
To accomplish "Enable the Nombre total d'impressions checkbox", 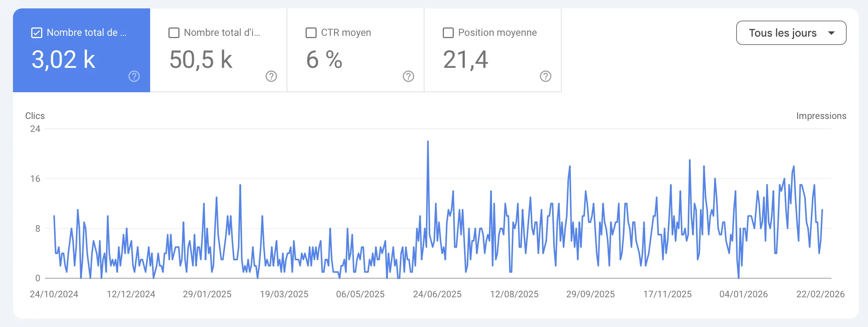I will pos(174,32).
